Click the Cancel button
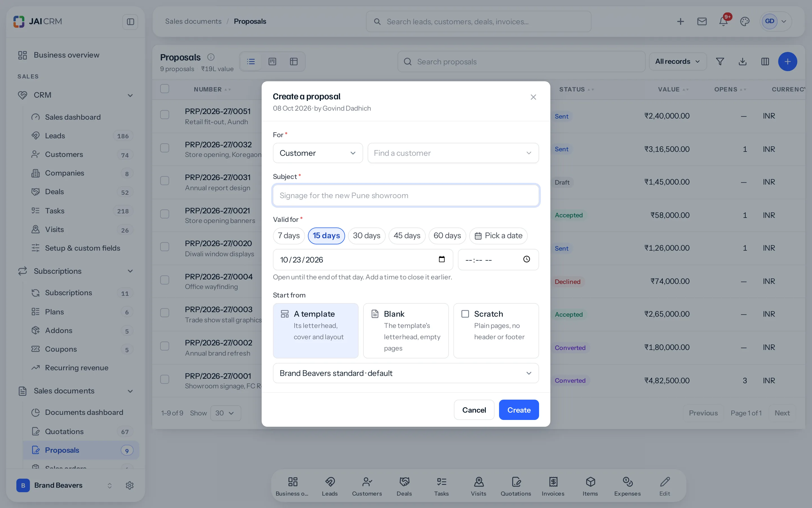This screenshot has height=508, width=812. click(474, 410)
